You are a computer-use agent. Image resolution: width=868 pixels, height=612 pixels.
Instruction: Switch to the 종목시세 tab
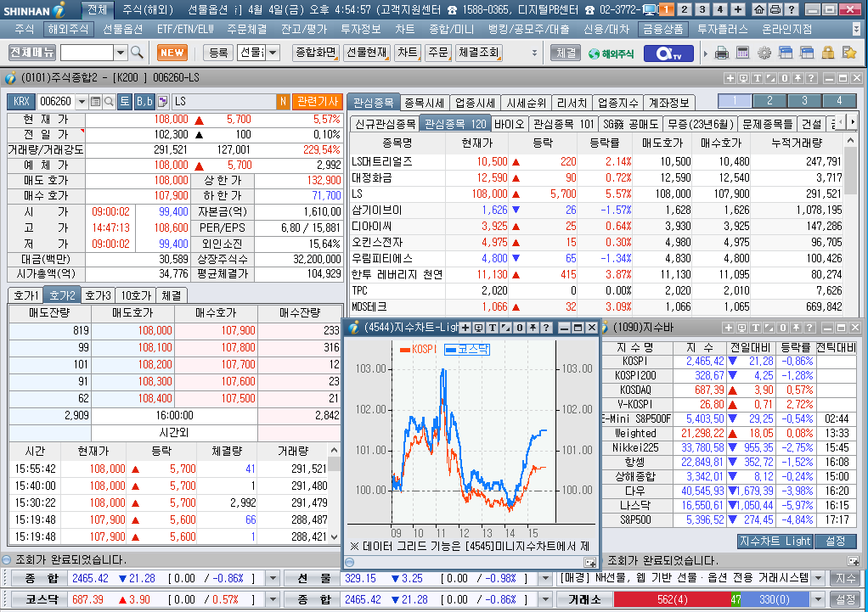[424, 103]
